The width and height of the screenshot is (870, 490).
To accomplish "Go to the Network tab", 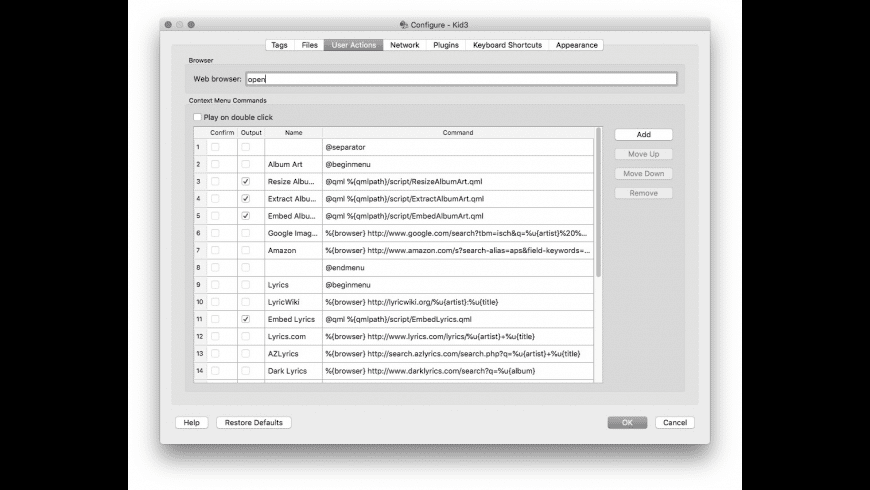I will tap(404, 45).
